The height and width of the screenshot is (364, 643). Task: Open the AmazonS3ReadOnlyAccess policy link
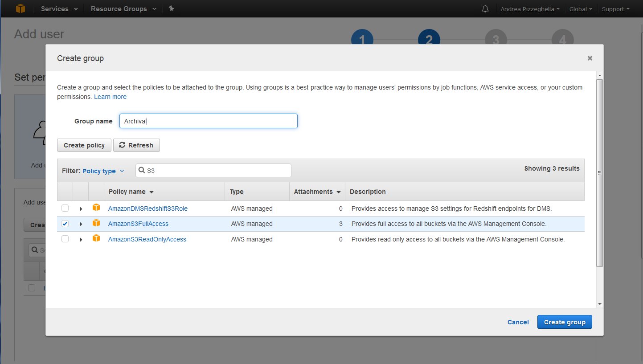[x=147, y=239]
